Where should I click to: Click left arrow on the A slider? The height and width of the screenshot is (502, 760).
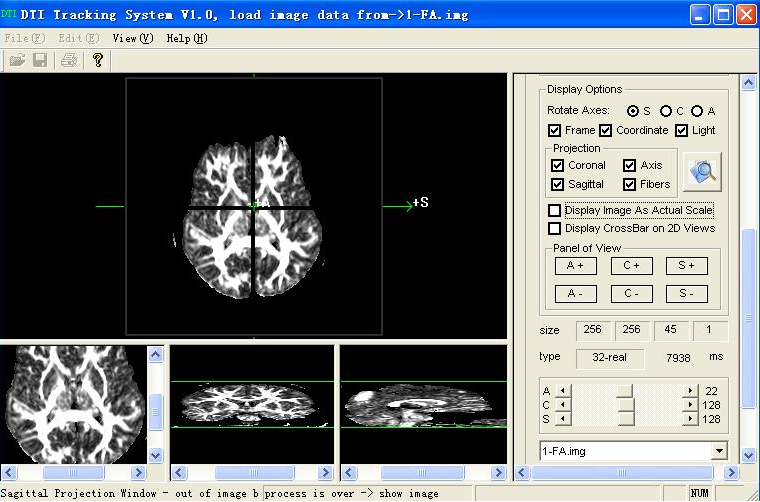563,391
